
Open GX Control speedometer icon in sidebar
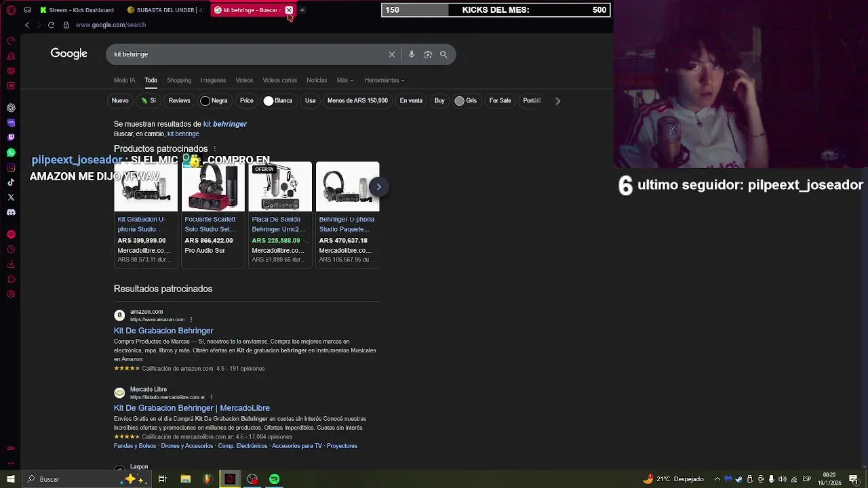[x=11, y=41]
